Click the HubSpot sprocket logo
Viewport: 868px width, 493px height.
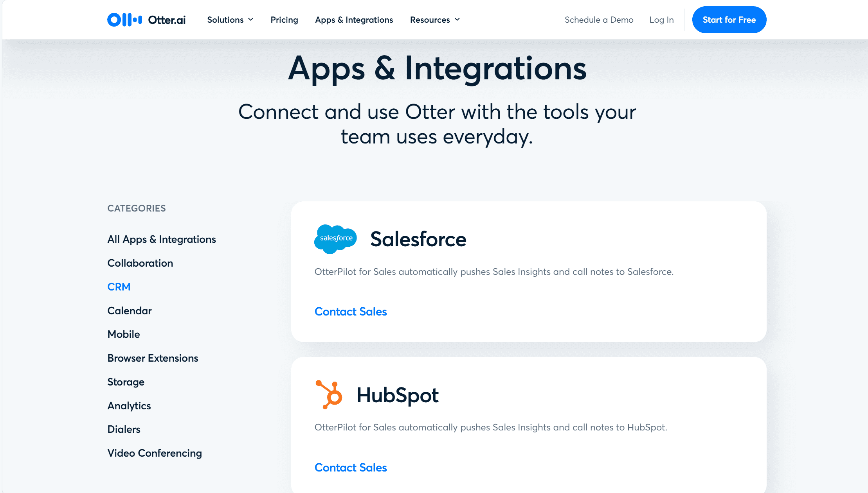[329, 394]
